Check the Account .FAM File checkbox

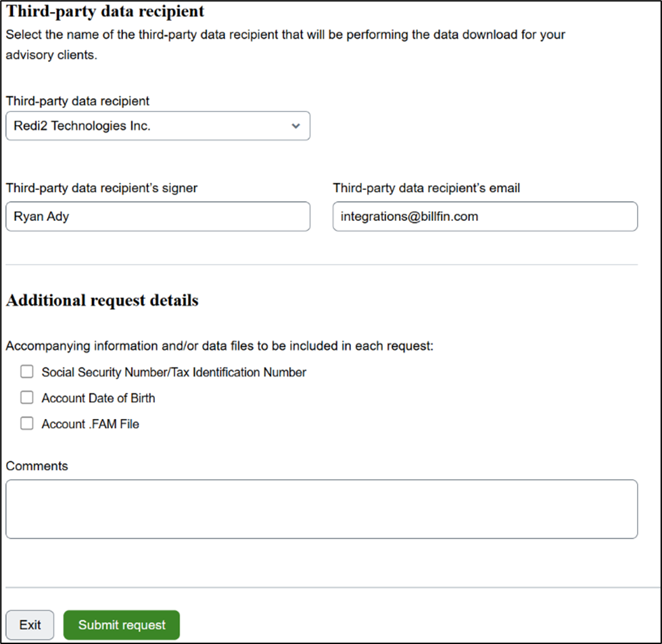[27, 423]
